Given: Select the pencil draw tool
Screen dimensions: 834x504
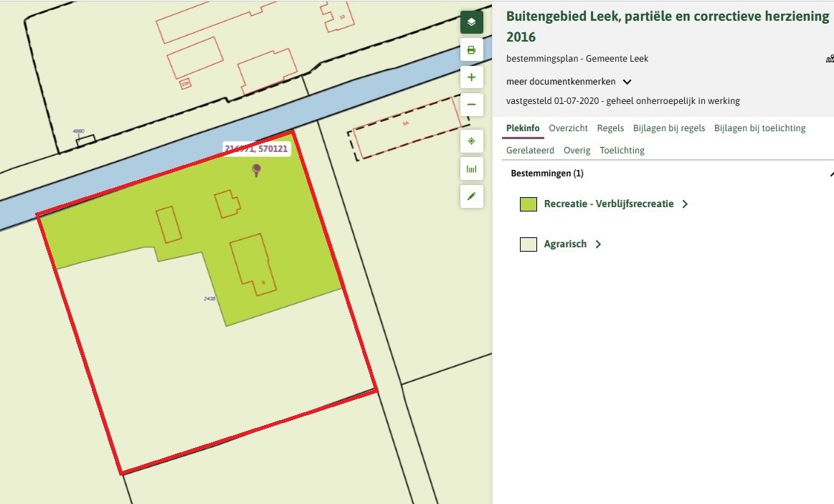Looking at the screenshot, I should (471, 196).
